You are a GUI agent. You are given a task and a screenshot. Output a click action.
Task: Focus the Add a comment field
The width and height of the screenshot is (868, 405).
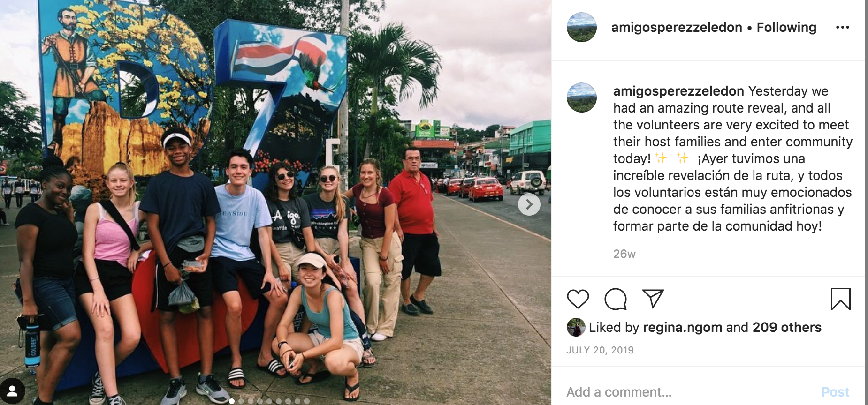click(690, 392)
